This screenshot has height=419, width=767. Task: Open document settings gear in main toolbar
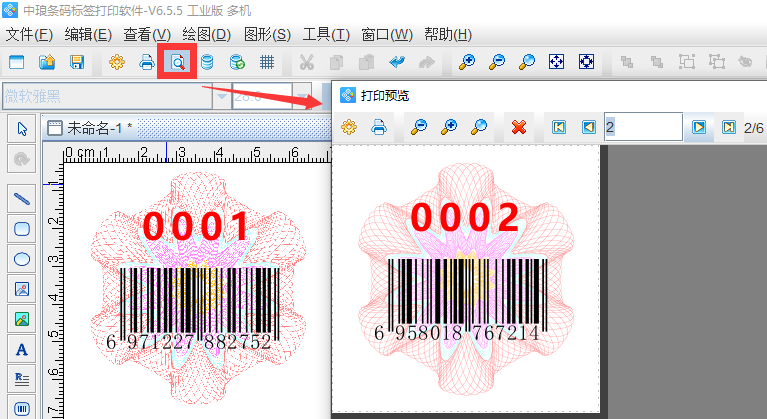click(117, 62)
